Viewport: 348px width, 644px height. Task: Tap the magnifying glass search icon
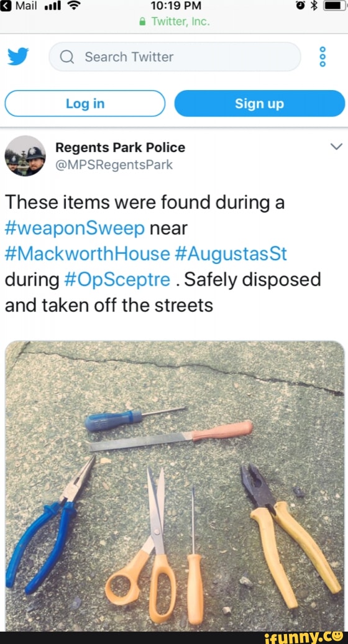point(66,57)
